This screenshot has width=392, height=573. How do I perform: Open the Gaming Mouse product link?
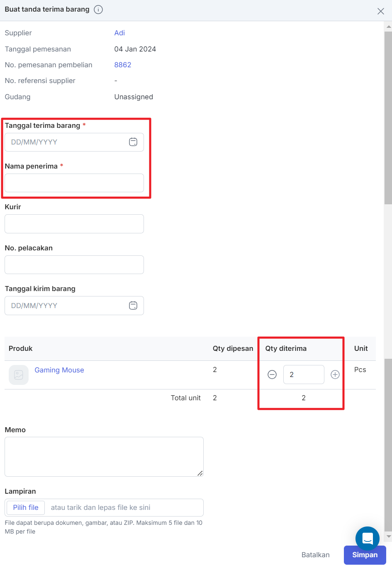[x=59, y=370]
